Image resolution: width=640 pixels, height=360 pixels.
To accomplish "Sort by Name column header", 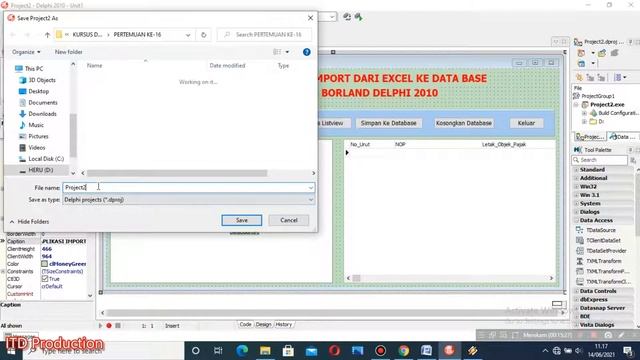I will click(x=94, y=65).
